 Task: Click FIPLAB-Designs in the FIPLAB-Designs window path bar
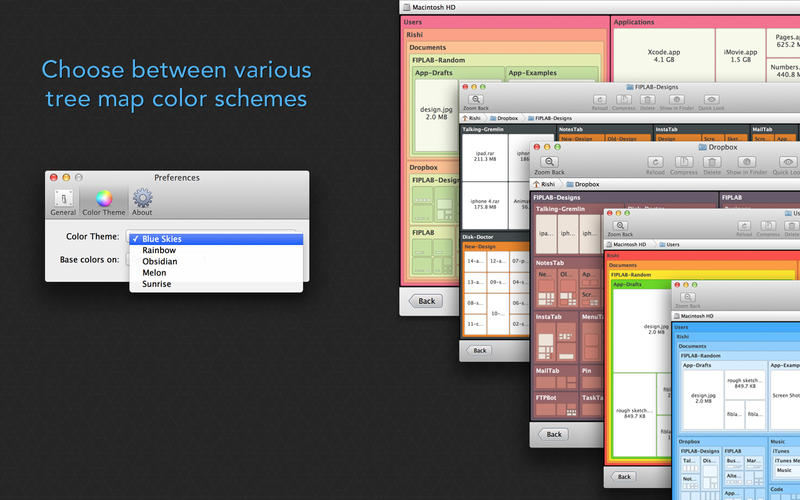pyautogui.click(x=550, y=118)
